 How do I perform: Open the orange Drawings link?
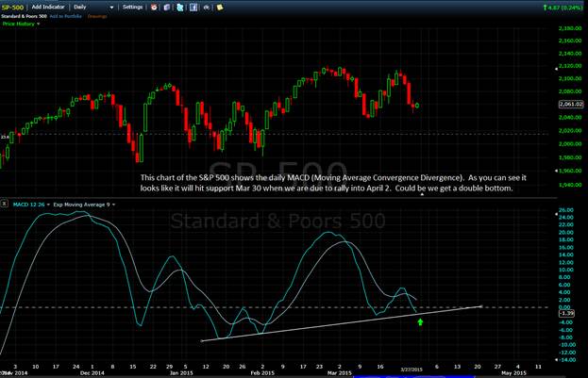coord(97,16)
